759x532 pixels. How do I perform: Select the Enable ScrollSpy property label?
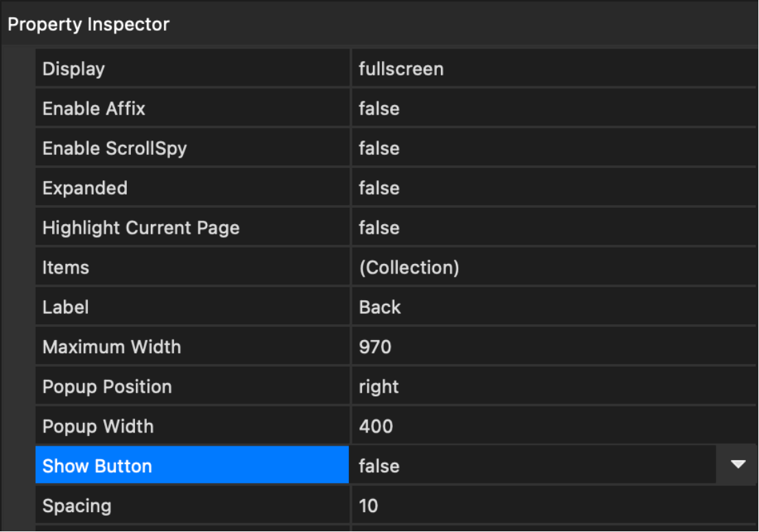115,149
